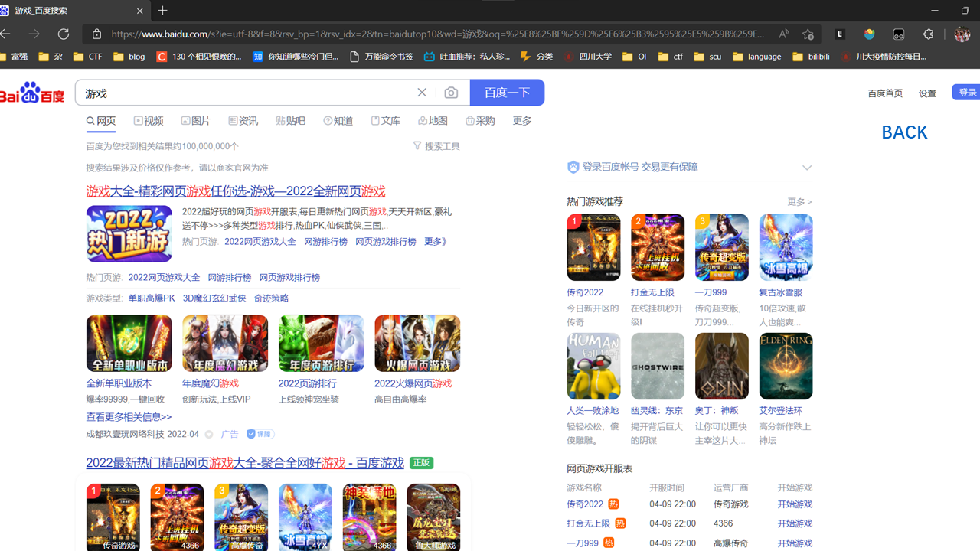Open the 2022热门新游 thumbnail
Image resolution: width=980 pixels, height=551 pixels.
click(x=129, y=233)
